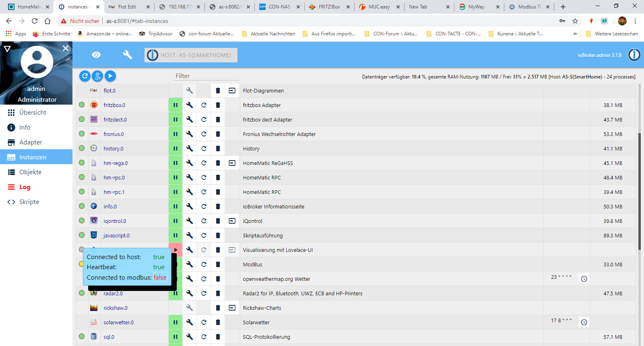
Task: Start the stopped Lovelace-UI instance
Action: [x=176, y=250]
